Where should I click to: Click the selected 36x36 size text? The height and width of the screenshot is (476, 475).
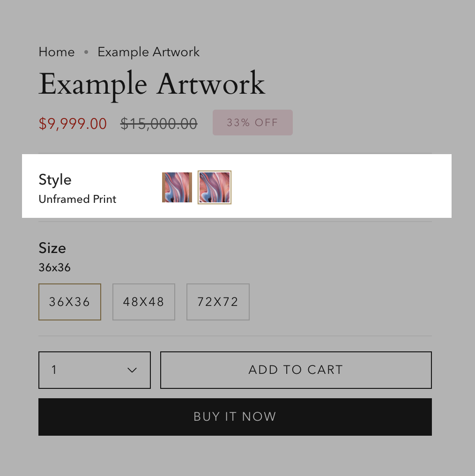pos(54,268)
